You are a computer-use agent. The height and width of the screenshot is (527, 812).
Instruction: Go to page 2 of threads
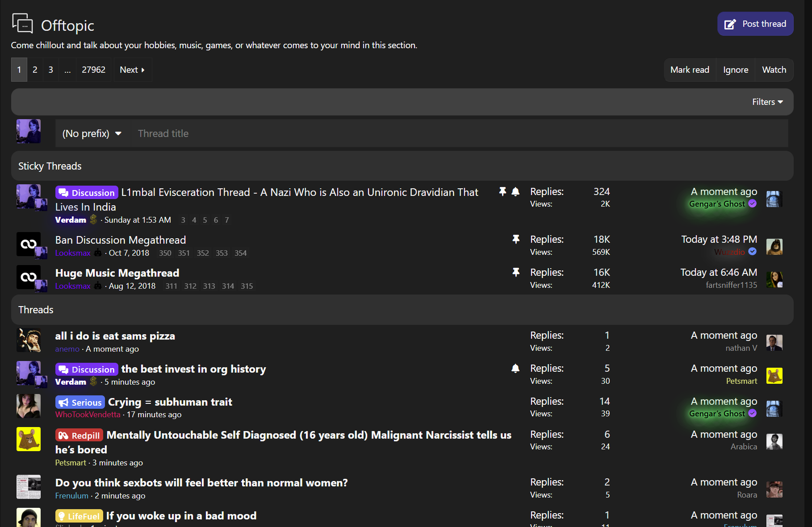click(35, 70)
